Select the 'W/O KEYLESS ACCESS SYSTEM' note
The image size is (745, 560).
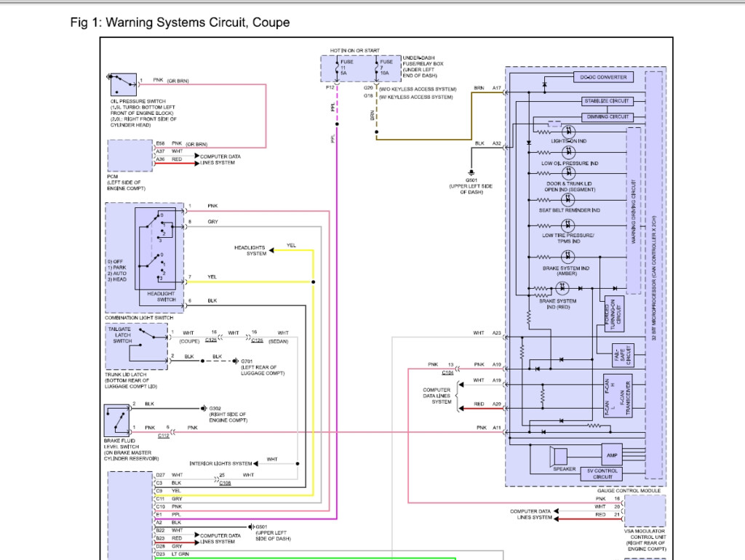tap(418, 89)
